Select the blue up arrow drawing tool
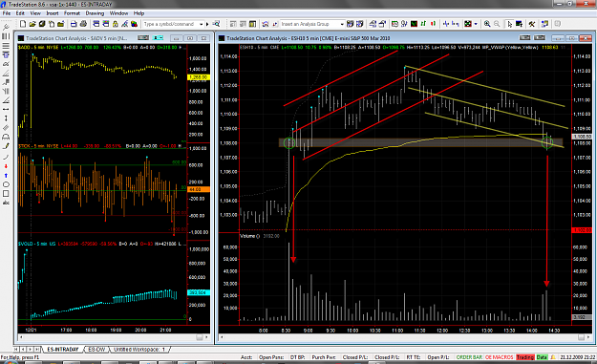Viewport: 597px width, 364px height. (6, 175)
